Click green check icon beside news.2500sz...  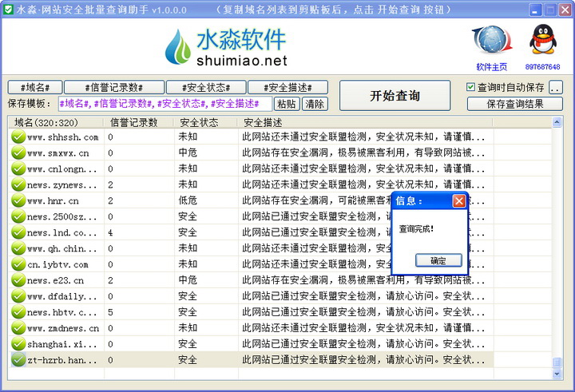tap(18, 216)
